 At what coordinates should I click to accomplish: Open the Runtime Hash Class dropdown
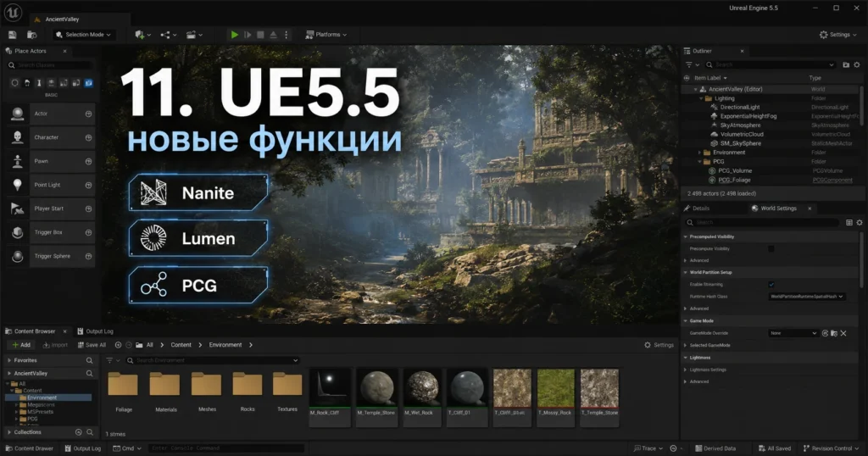click(807, 297)
